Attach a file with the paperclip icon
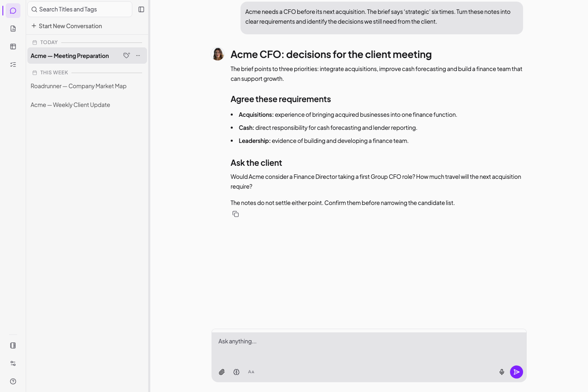Image resolution: width=588 pixels, height=392 pixels. 222,372
